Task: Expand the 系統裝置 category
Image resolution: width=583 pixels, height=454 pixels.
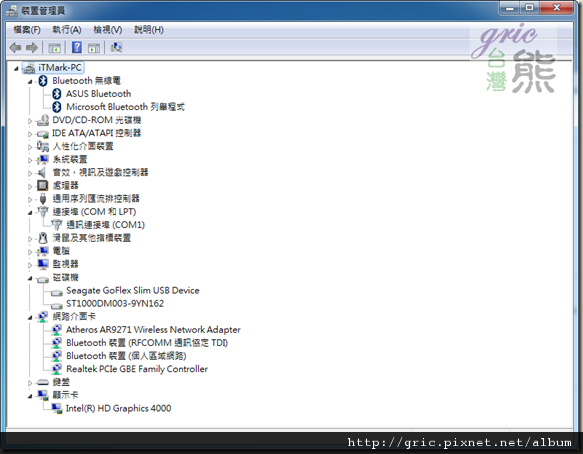Action: click(x=30, y=160)
